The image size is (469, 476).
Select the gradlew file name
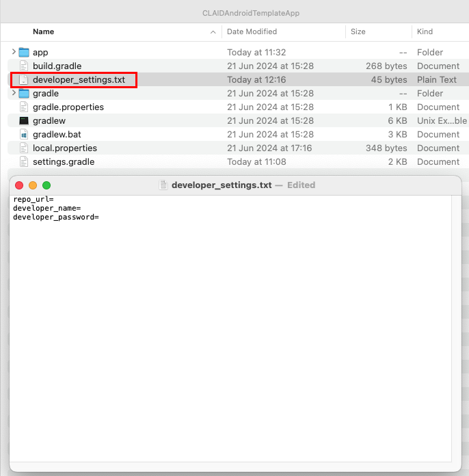[49, 120]
